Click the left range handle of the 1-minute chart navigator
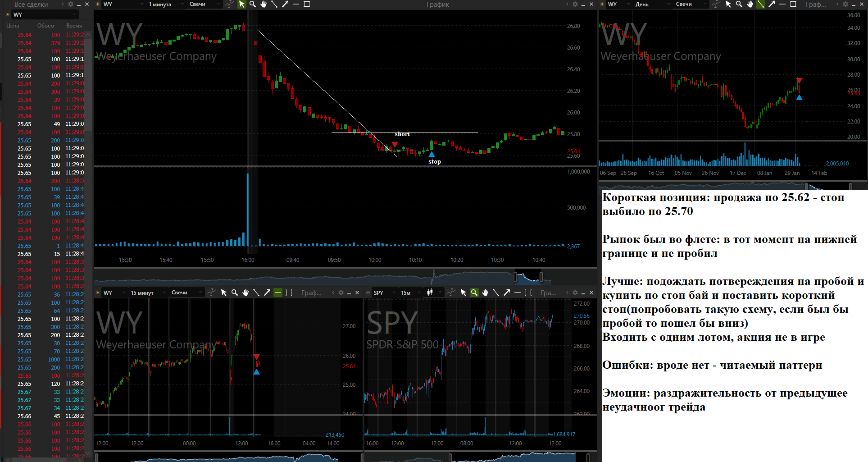 pos(515,276)
